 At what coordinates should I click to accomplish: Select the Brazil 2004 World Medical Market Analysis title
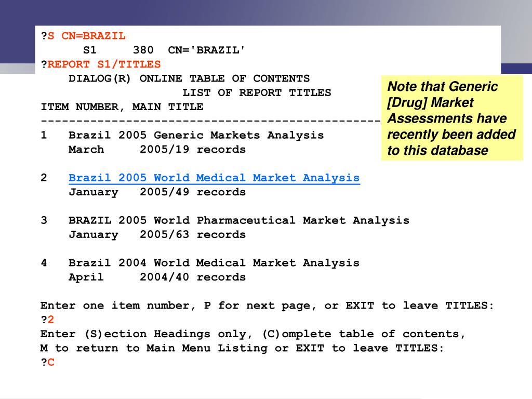[214, 263]
